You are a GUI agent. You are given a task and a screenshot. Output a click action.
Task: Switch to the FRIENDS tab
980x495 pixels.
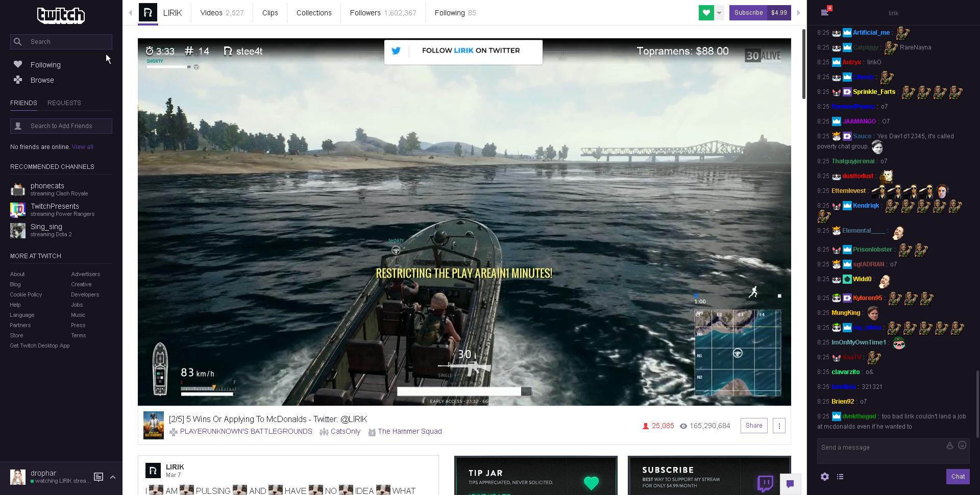point(23,103)
